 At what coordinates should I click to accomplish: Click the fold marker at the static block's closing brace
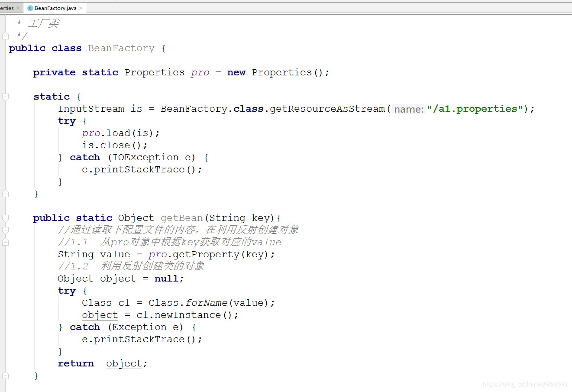coord(6,194)
